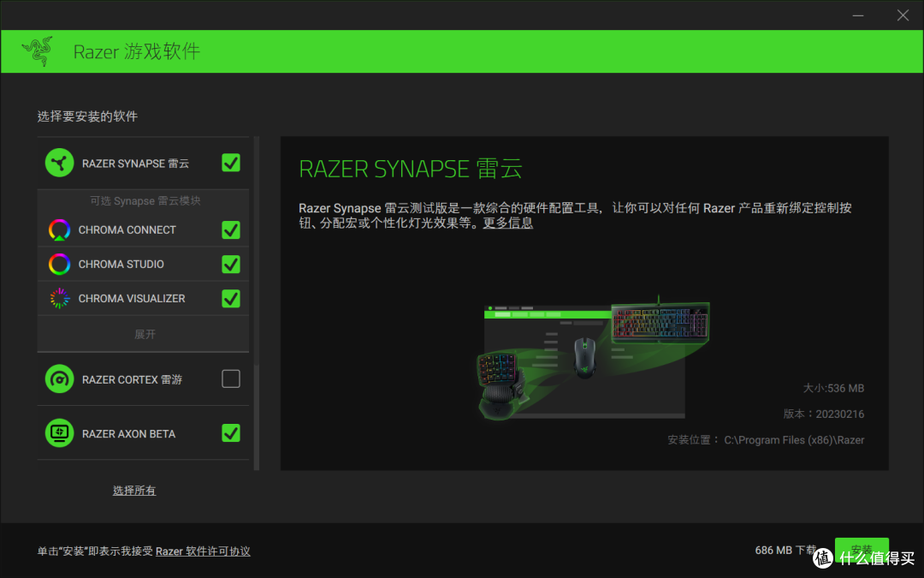Viewport: 924px width, 578px height.
Task: Open the 更多信息 more info link
Action: pyautogui.click(x=508, y=223)
